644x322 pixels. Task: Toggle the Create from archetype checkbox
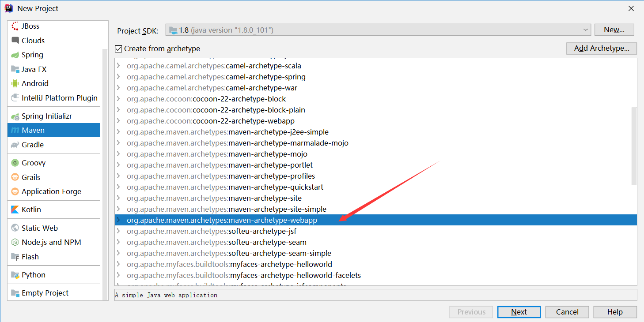coord(118,49)
